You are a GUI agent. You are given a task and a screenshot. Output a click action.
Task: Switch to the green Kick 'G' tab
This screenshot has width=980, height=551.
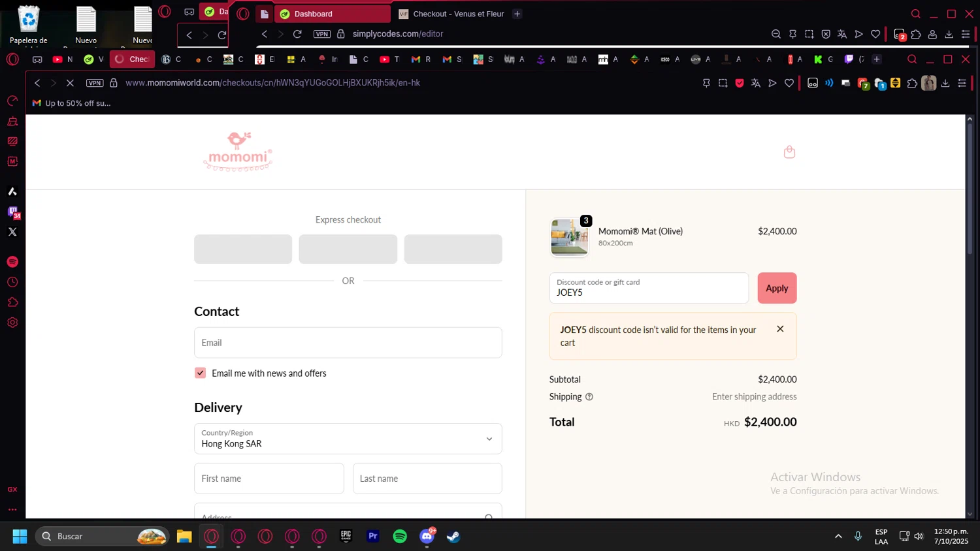coord(823,59)
